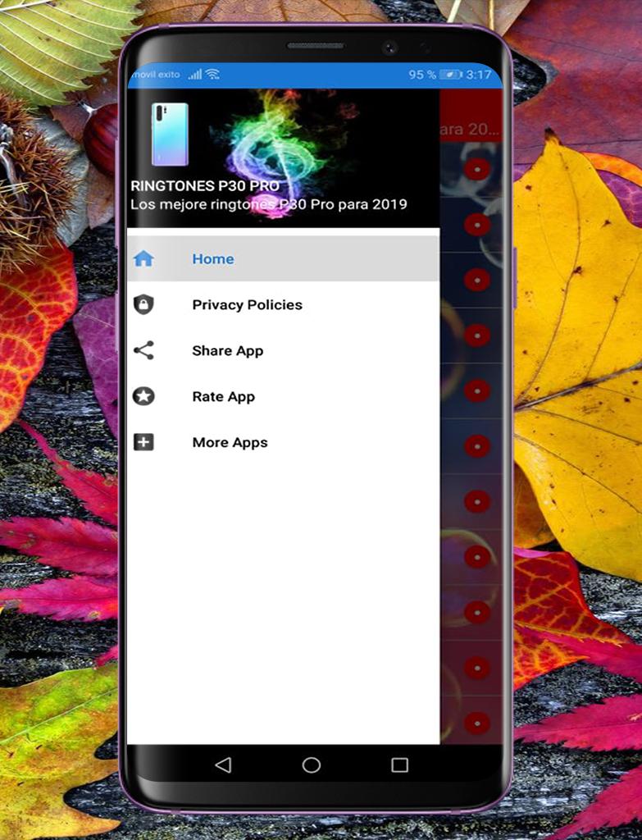Click the blue house Home icon
The image size is (642, 840).
(143, 258)
